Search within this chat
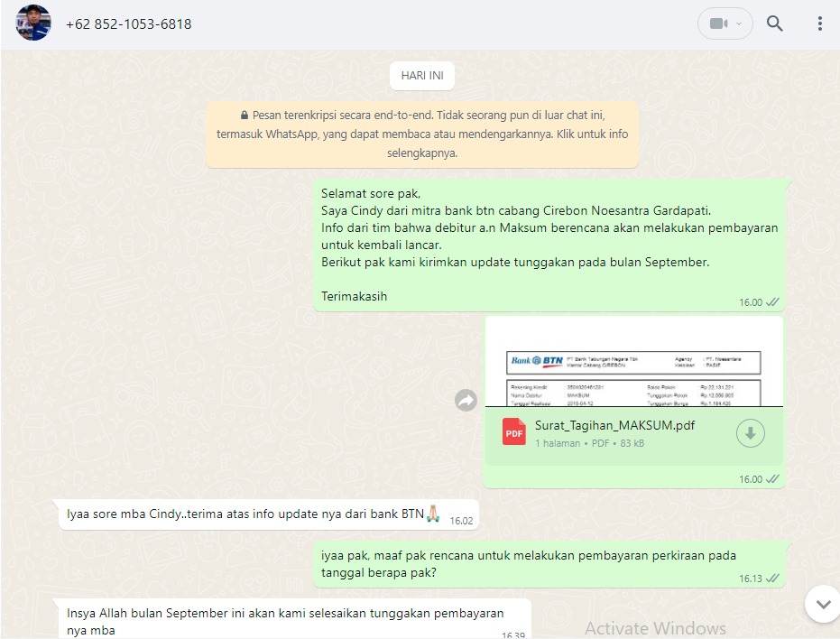The image size is (840, 639). coord(774,24)
